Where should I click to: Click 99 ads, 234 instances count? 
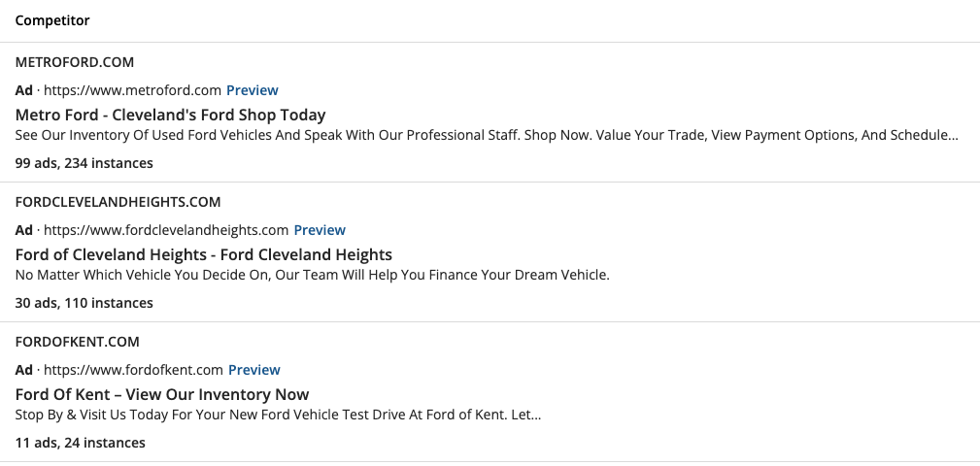tap(84, 163)
